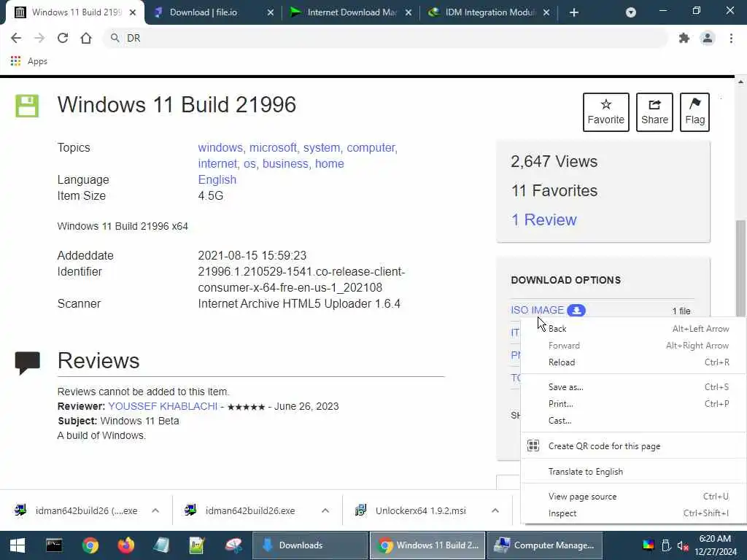747x560 pixels.
Task: Open the business topic link
Action: click(285, 164)
